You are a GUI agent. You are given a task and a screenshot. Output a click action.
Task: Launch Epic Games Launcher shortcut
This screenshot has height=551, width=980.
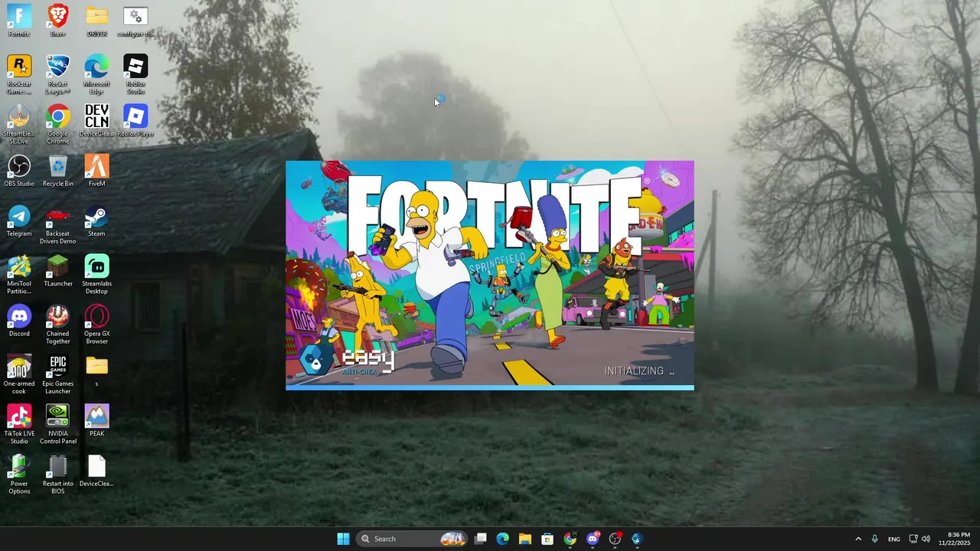point(57,375)
